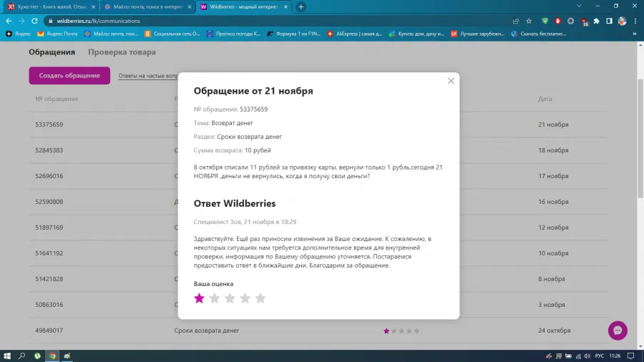
Task: Open the volume control in tray
Action: tap(587, 356)
